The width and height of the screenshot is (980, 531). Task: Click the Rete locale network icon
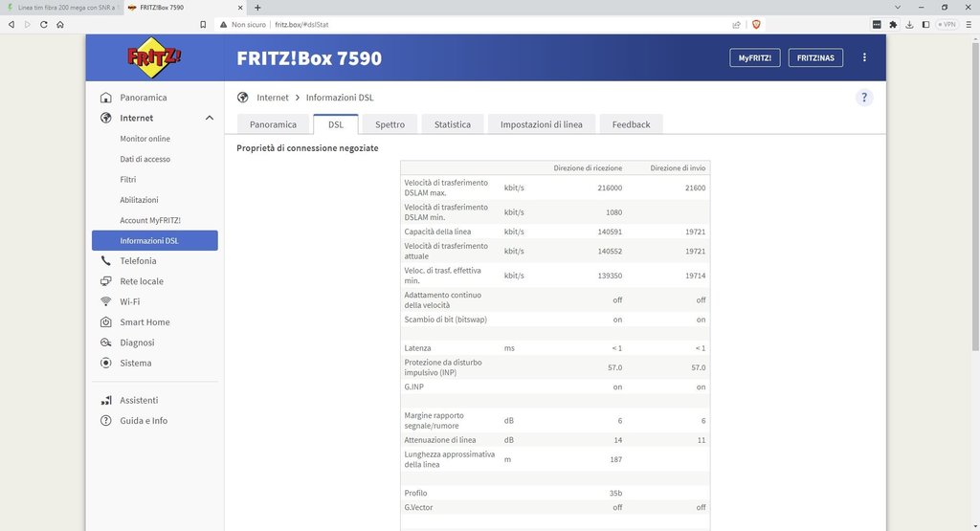click(x=106, y=281)
